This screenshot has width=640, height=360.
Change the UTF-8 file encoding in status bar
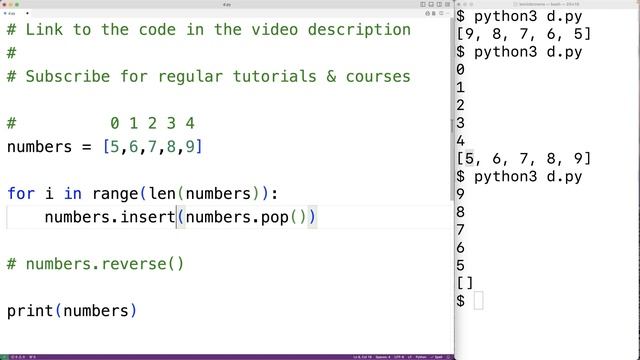coord(399,357)
